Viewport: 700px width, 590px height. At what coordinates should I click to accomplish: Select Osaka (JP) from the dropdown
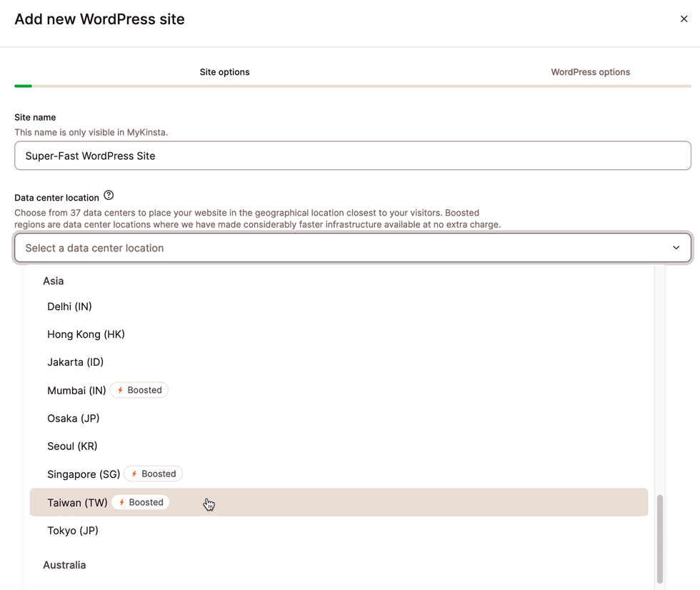coord(74,419)
